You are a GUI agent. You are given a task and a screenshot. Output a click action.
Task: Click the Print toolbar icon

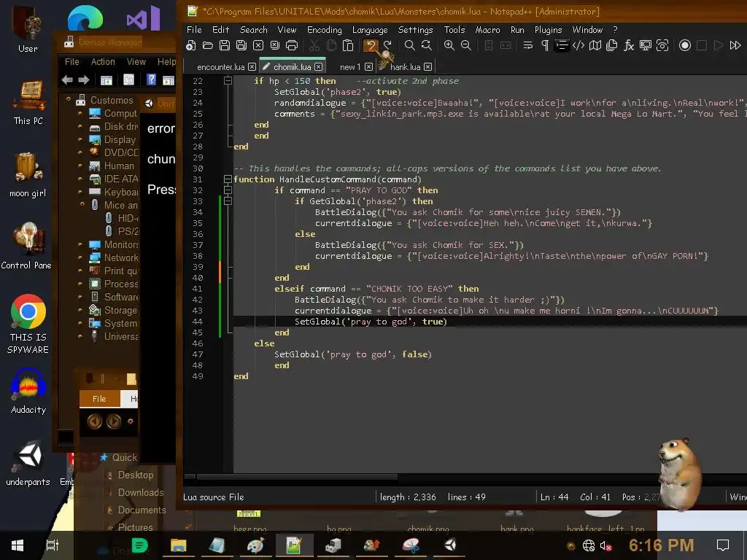click(292, 45)
